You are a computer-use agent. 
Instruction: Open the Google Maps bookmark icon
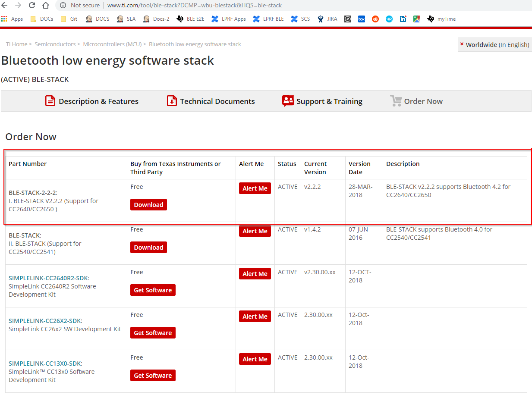pos(417,19)
